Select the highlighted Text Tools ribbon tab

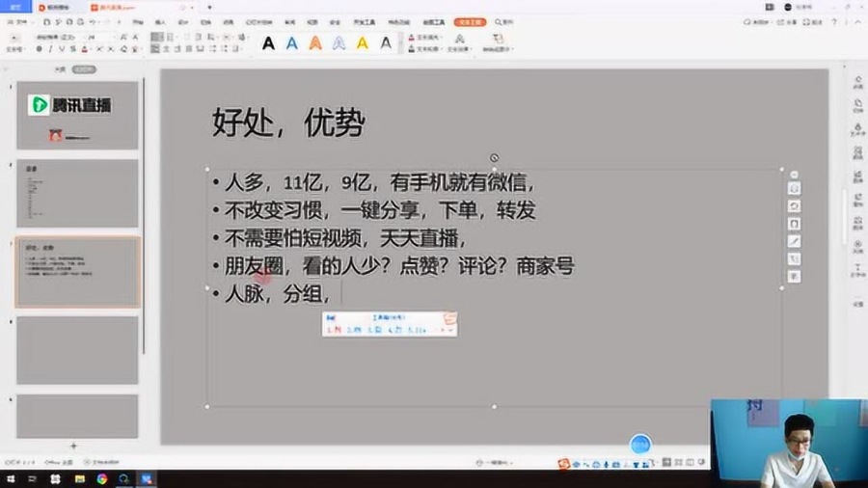coord(470,22)
